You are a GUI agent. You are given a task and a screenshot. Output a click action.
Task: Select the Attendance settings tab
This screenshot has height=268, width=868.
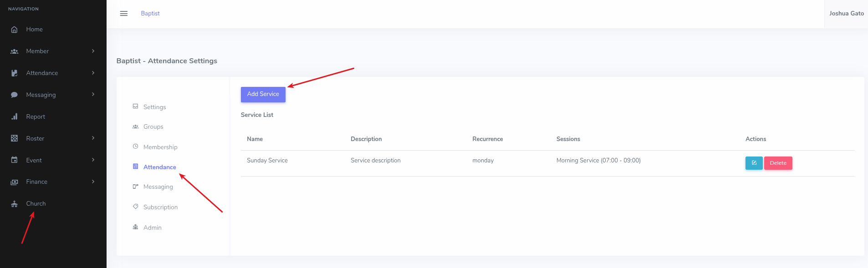(159, 167)
